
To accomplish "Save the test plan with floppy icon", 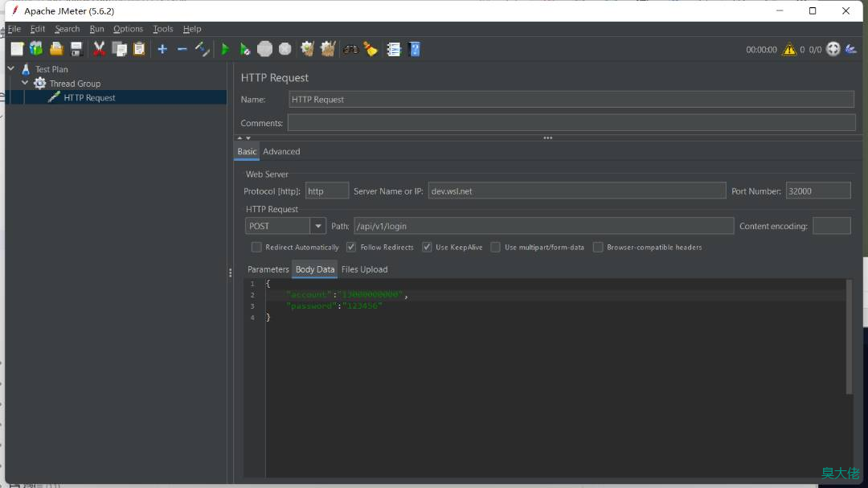I will 76,49.
